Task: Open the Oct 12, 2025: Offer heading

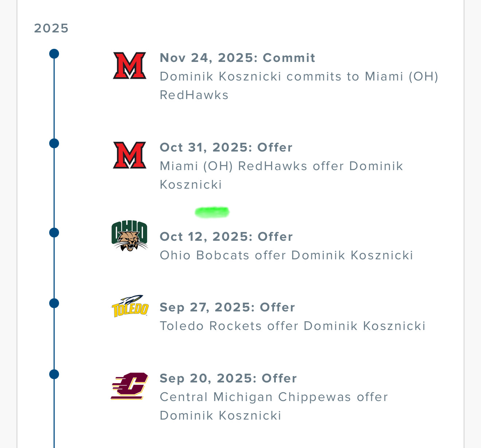Action: click(226, 236)
